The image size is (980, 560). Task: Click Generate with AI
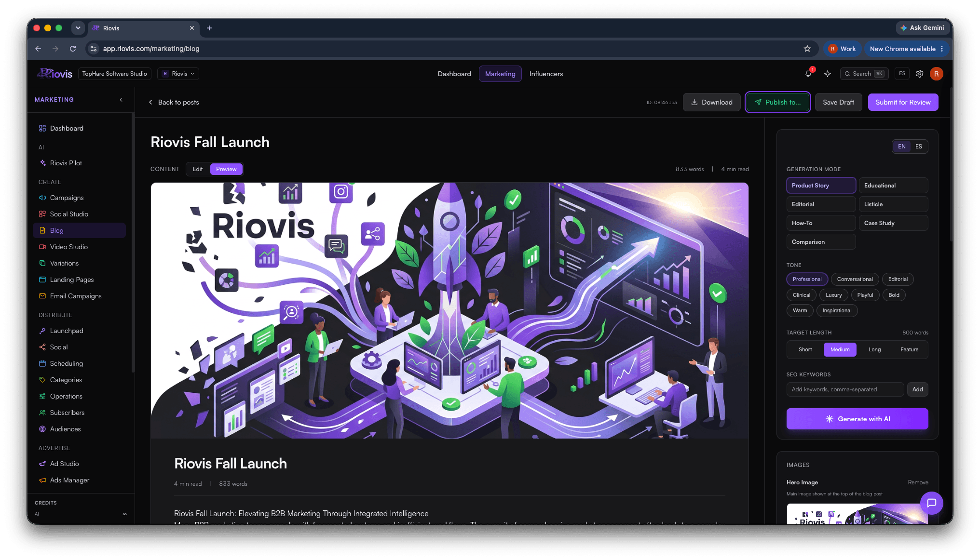click(x=857, y=419)
